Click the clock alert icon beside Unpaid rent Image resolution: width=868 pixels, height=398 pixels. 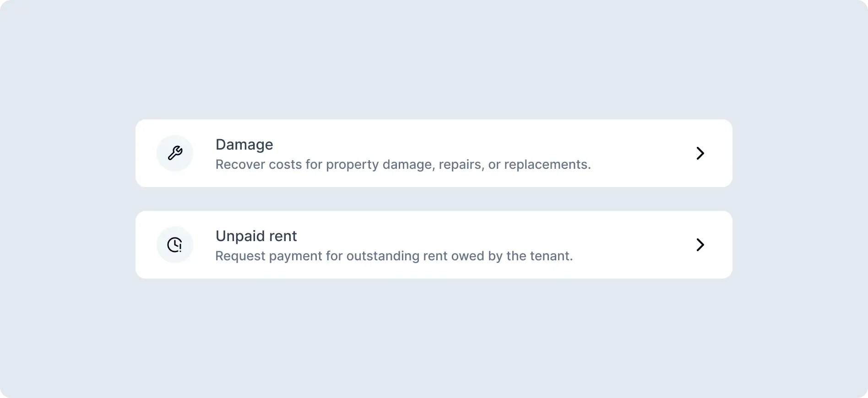[175, 245]
